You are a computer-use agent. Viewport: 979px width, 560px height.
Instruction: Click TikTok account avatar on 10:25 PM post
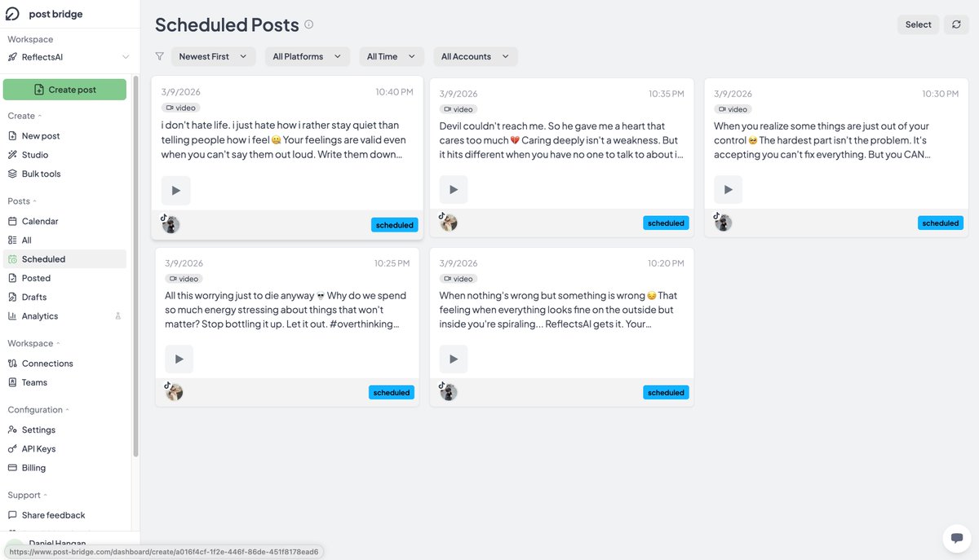174,392
